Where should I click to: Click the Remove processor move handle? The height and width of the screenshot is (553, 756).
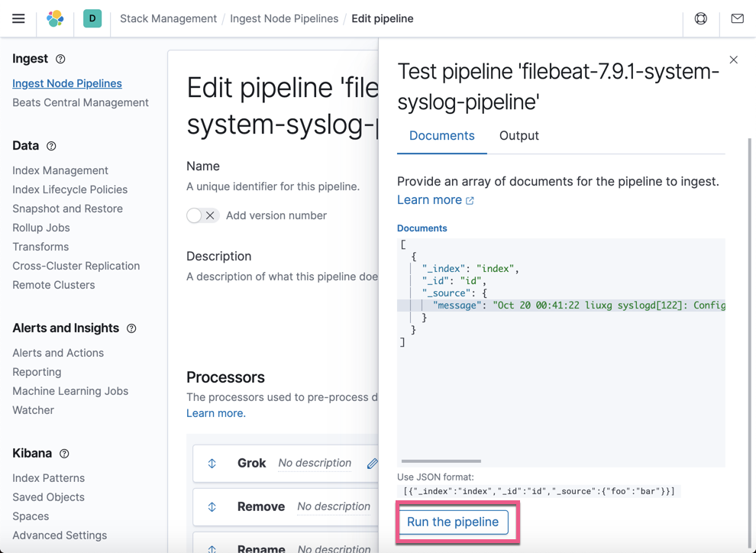pos(212,506)
